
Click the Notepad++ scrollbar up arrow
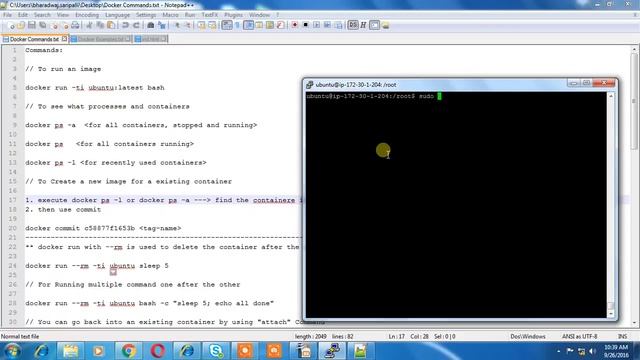coord(634,49)
